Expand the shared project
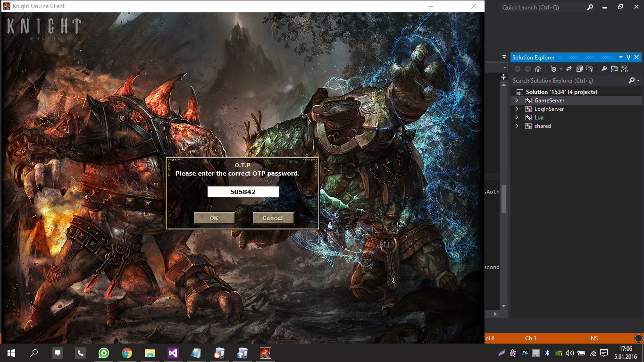Image resolution: width=644 pixels, height=362 pixels. 517,126
